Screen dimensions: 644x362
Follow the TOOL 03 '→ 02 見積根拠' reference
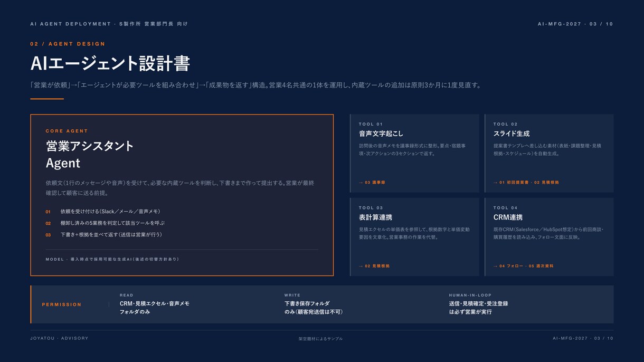tap(374, 266)
